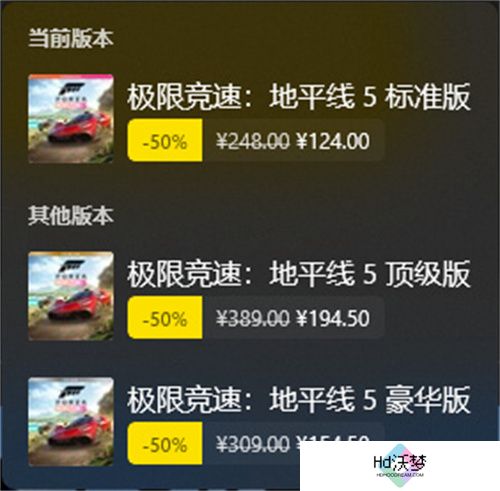Select title 极限竞速：地平线 5 顶级版
This screenshot has height=491, width=500.
(x=299, y=274)
